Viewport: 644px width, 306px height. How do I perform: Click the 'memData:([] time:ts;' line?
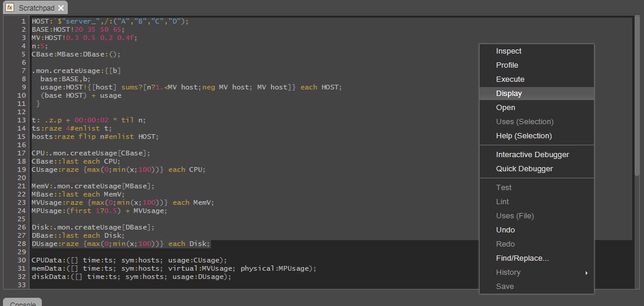(174, 268)
